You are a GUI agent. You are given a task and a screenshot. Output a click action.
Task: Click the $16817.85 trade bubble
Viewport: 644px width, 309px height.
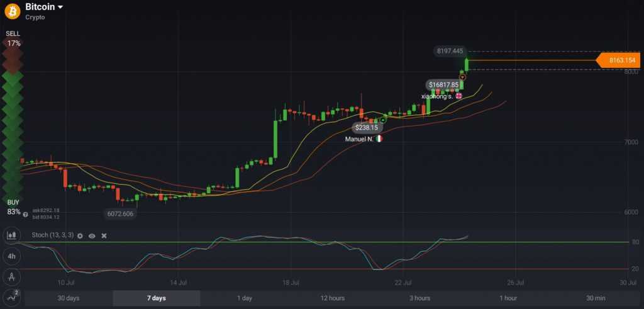click(443, 85)
